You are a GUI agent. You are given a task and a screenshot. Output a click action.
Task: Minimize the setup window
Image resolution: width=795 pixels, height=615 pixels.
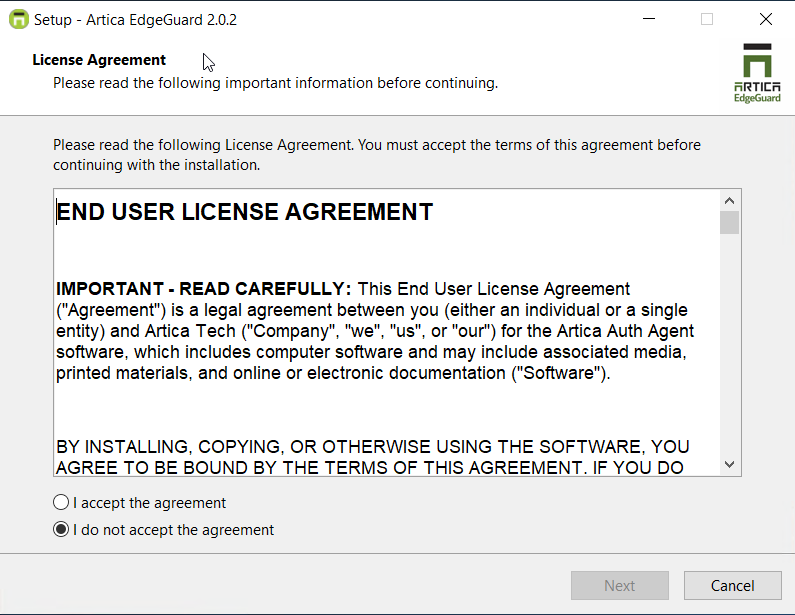point(649,19)
